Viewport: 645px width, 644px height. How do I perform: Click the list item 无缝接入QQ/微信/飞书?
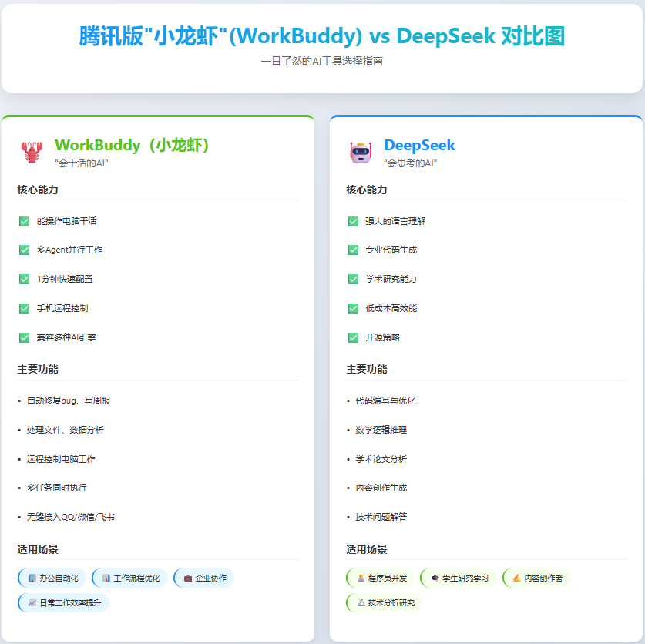71,518
